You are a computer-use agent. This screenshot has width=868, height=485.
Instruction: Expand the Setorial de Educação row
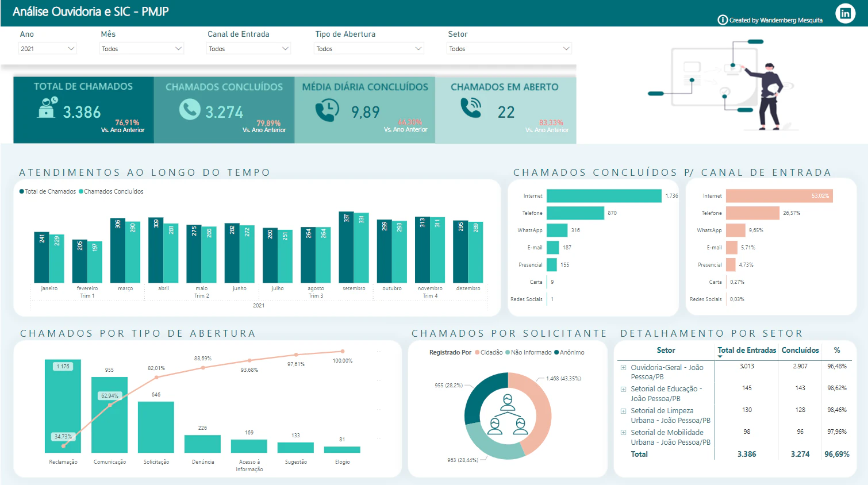click(x=623, y=389)
